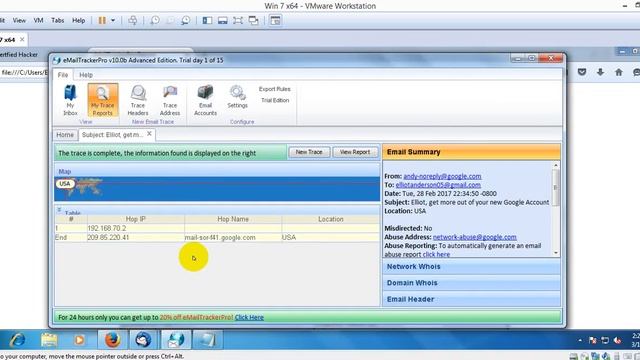Click the '20% off eMailTrackerPro' Click Here link
Viewport: 640px width, 360px height.
249,317
